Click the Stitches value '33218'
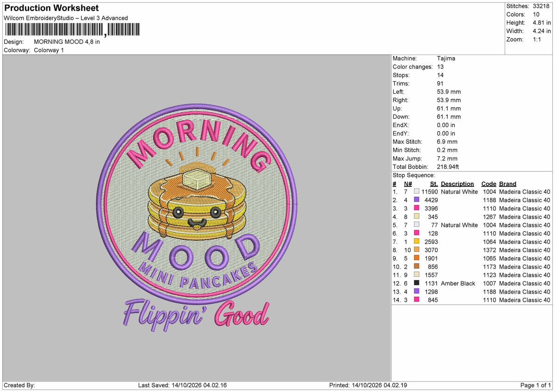The height and width of the screenshot is (392, 555). (542, 6)
